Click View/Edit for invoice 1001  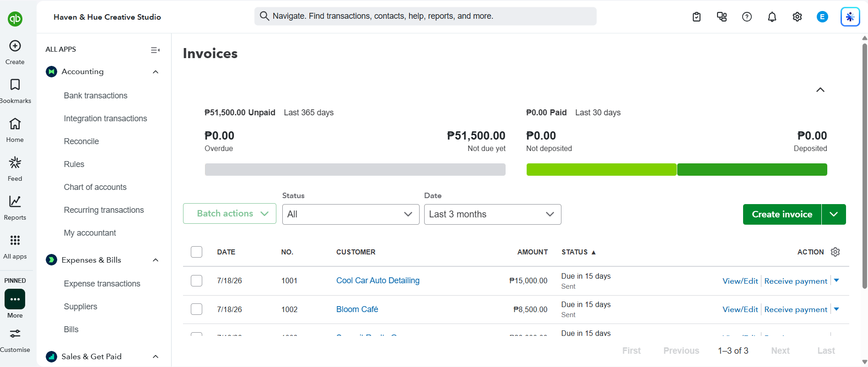tap(740, 281)
